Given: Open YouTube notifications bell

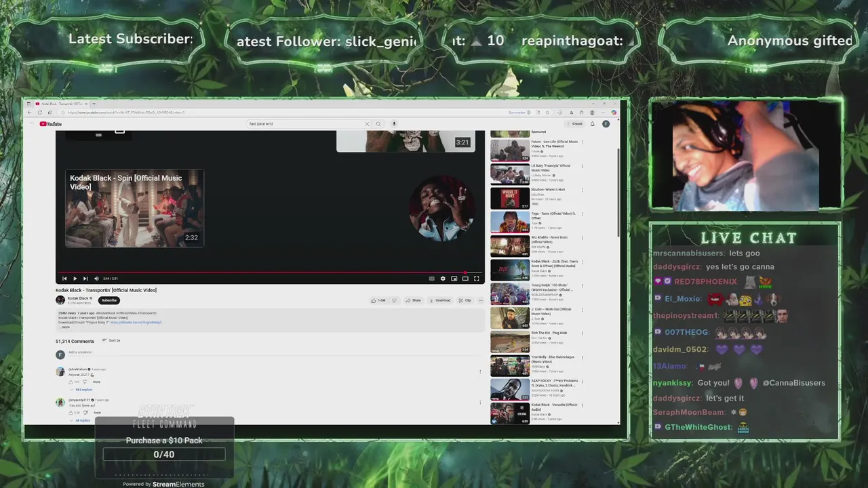Looking at the screenshot, I should coord(593,124).
